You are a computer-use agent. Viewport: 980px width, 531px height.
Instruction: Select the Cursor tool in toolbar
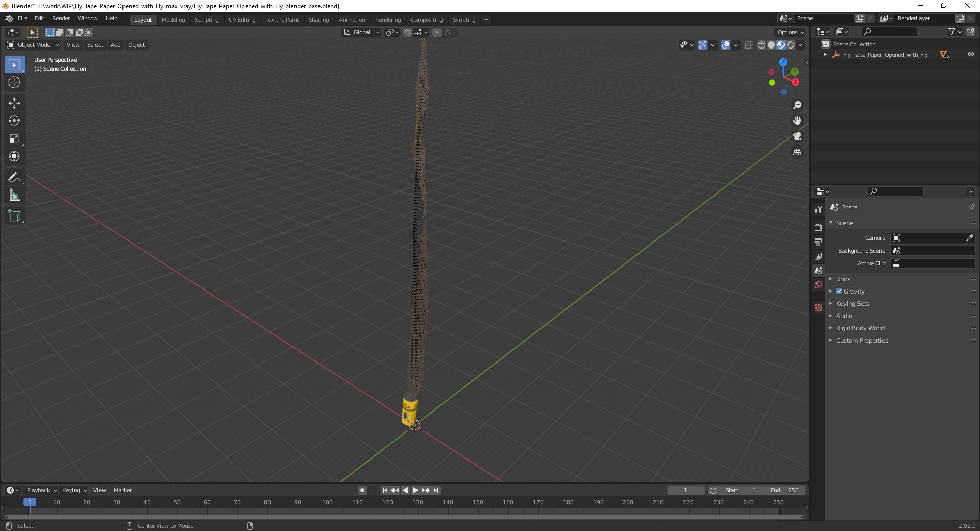coord(14,82)
